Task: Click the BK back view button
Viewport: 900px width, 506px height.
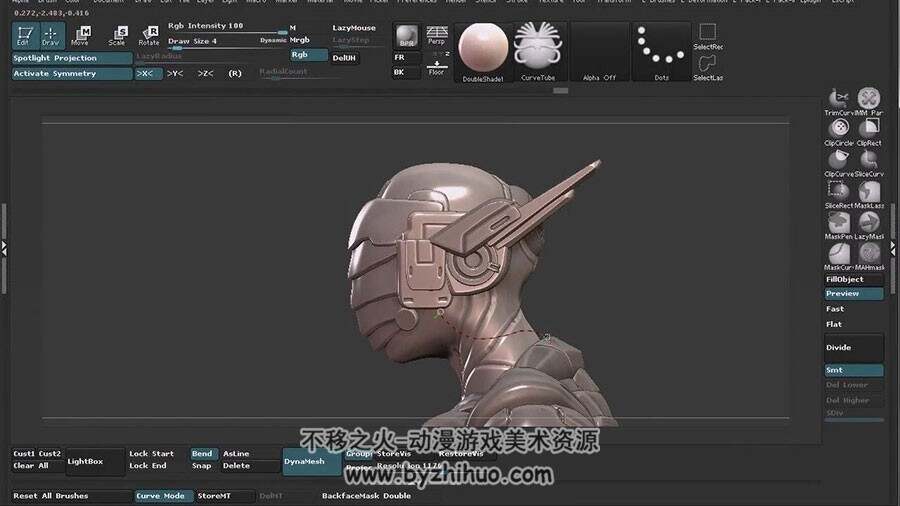Action: [406, 72]
